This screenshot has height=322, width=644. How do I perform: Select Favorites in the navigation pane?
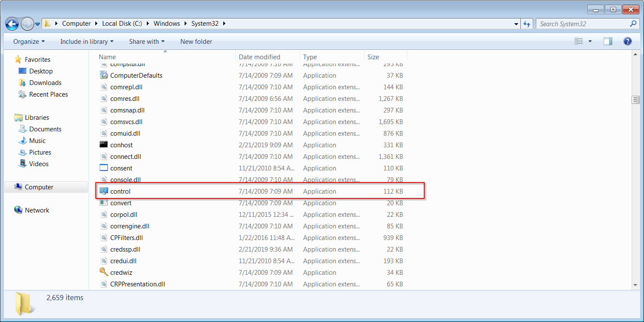pyautogui.click(x=37, y=60)
